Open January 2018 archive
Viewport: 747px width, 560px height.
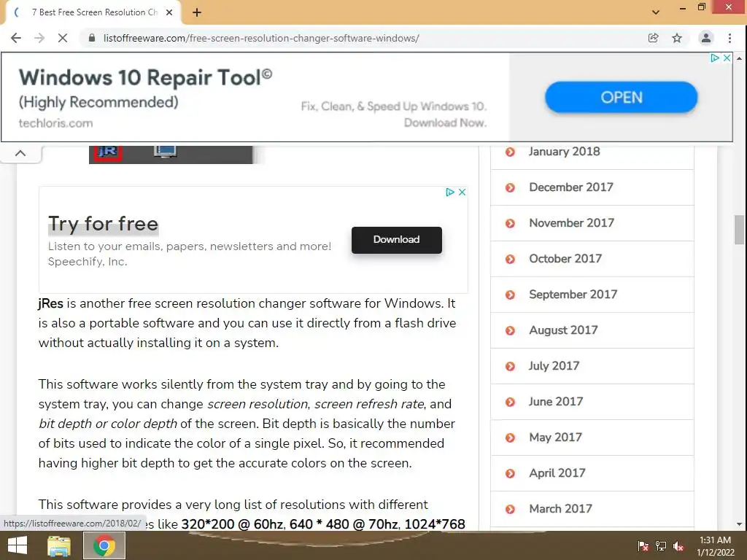pyautogui.click(x=564, y=152)
